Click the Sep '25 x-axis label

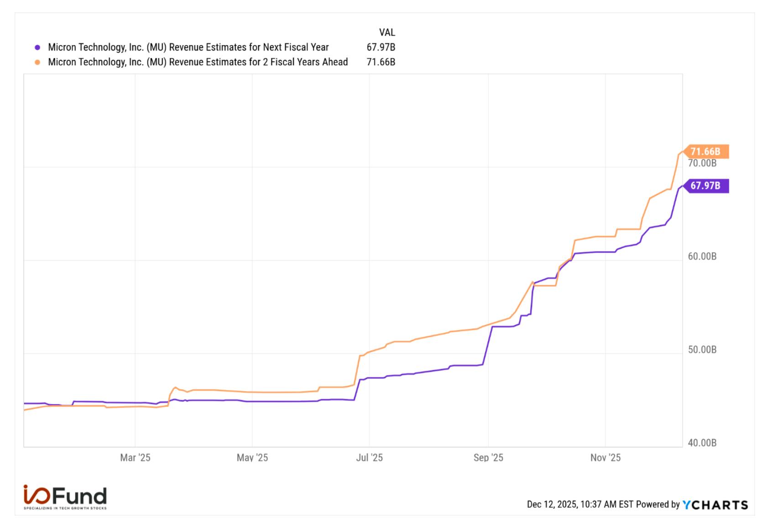click(x=488, y=458)
